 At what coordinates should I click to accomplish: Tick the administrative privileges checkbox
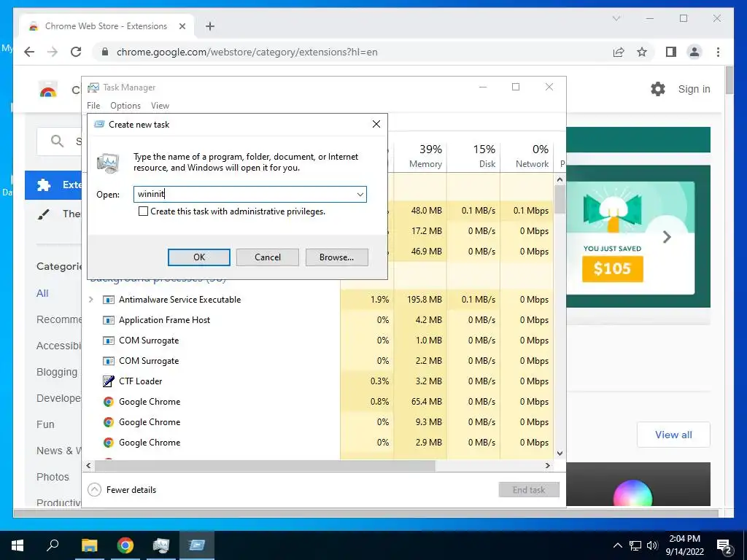pyautogui.click(x=143, y=211)
